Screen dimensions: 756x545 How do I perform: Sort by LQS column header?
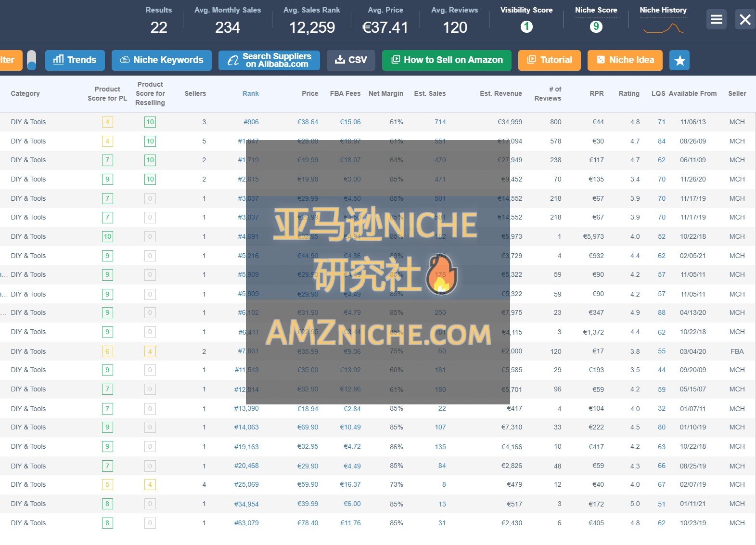[658, 93]
